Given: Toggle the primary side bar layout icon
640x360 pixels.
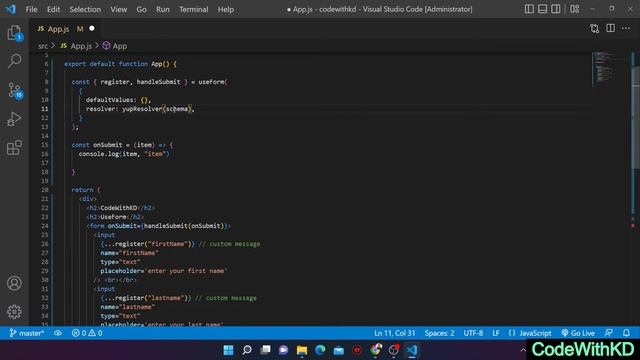Looking at the screenshot, I should point(529,9).
